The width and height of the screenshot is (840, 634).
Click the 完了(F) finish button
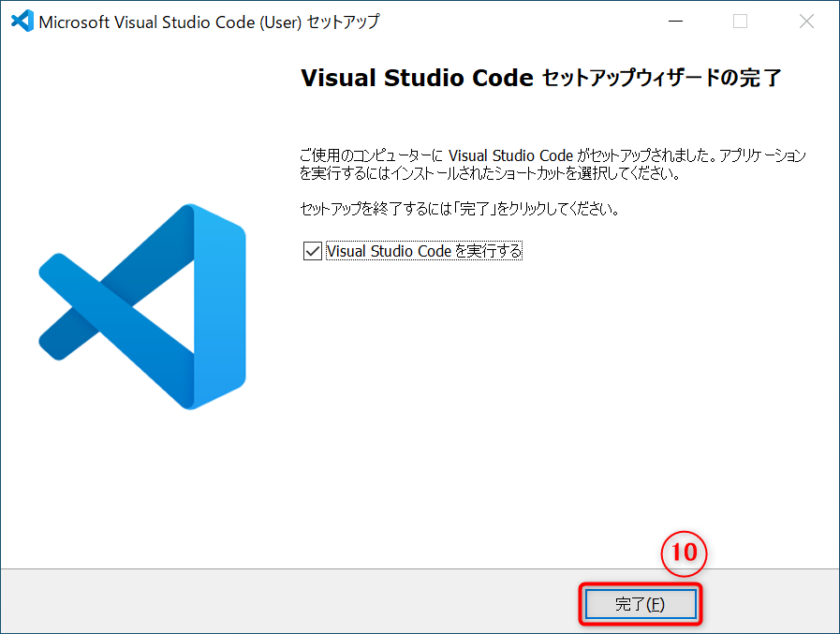pyautogui.click(x=641, y=604)
